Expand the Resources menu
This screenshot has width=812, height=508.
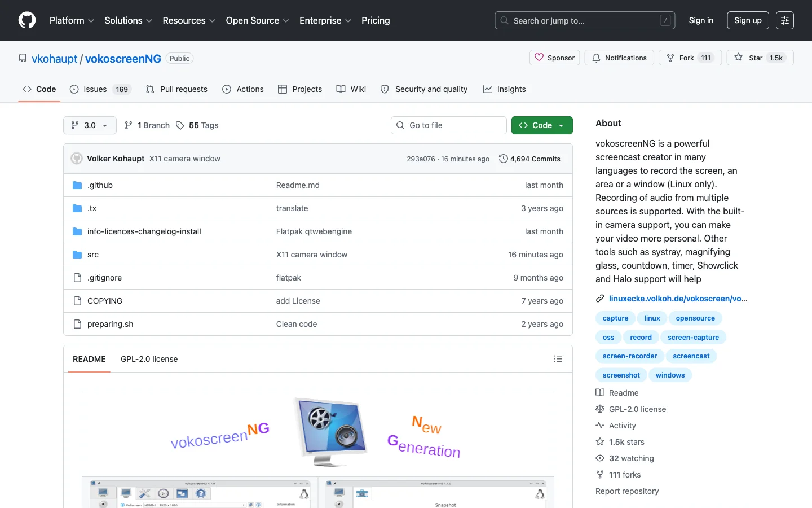click(x=189, y=20)
